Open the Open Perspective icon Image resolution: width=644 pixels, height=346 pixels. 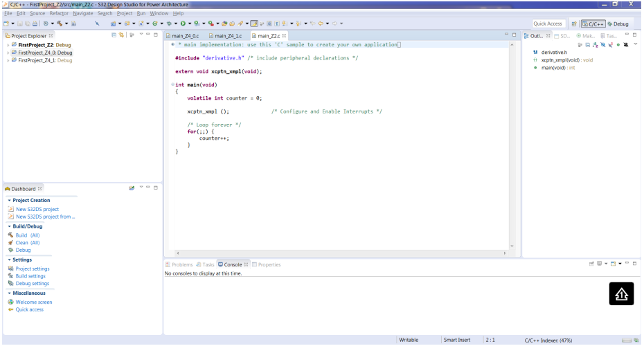[x=575, y=24]
